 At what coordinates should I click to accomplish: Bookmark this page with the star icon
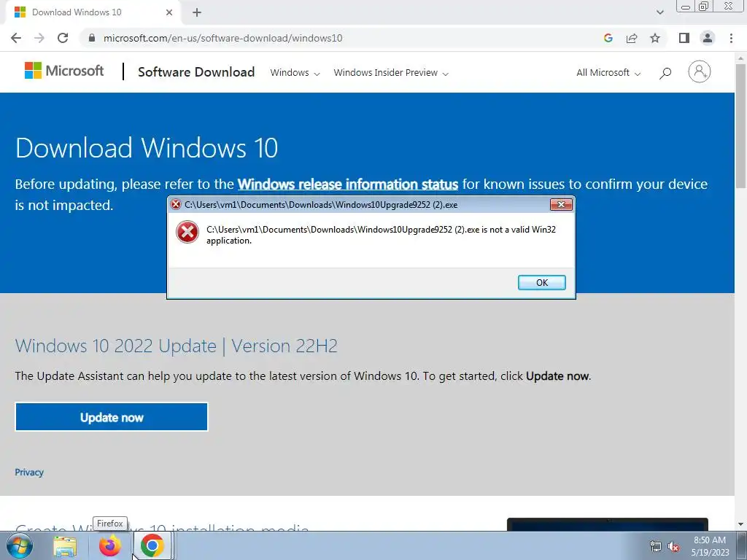[x=655, y=38]
